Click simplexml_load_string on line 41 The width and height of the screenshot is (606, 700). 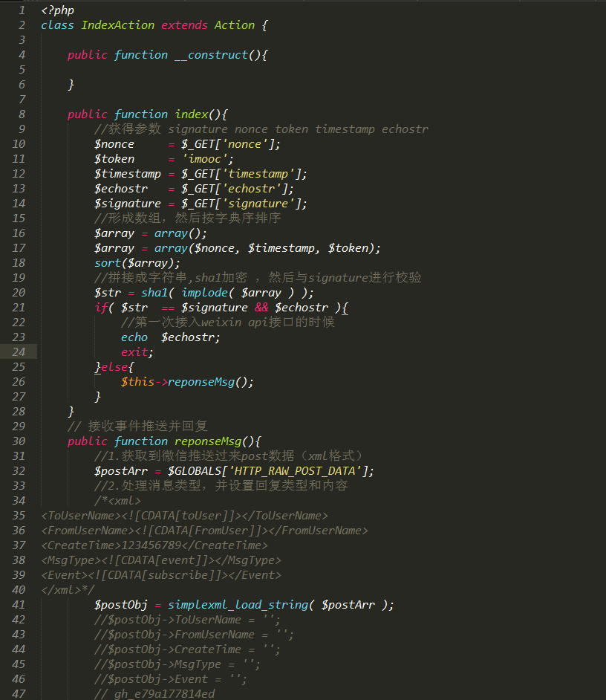[238, 605]
